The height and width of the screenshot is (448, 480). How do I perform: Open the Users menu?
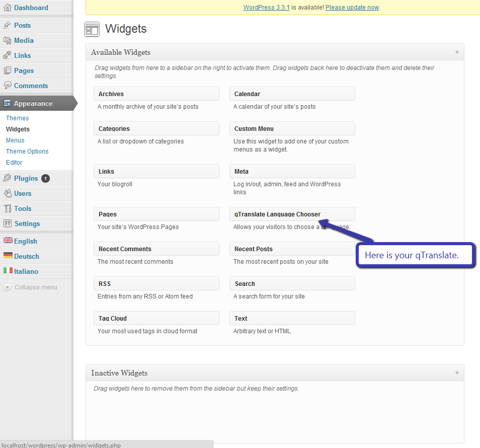pos(23,193)
